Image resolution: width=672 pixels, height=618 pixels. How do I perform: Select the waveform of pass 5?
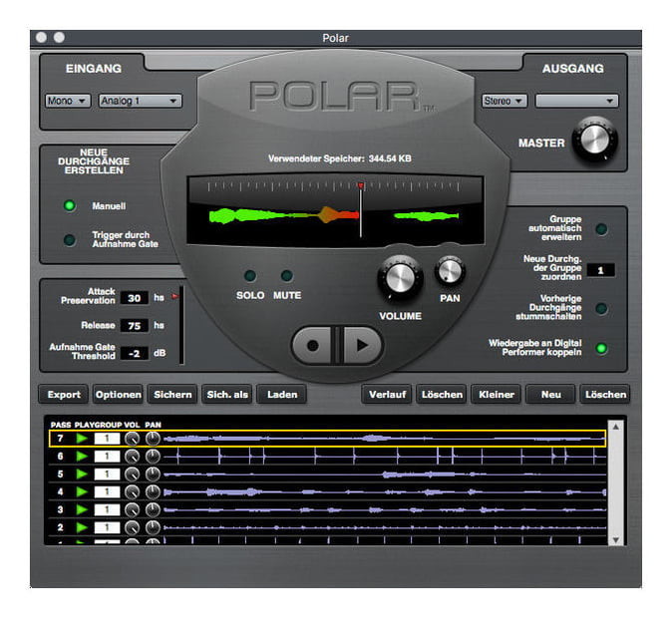[x=385, y=474]
